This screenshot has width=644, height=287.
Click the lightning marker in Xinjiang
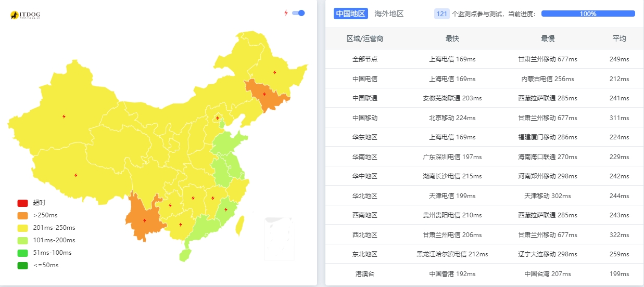point(64,116)
